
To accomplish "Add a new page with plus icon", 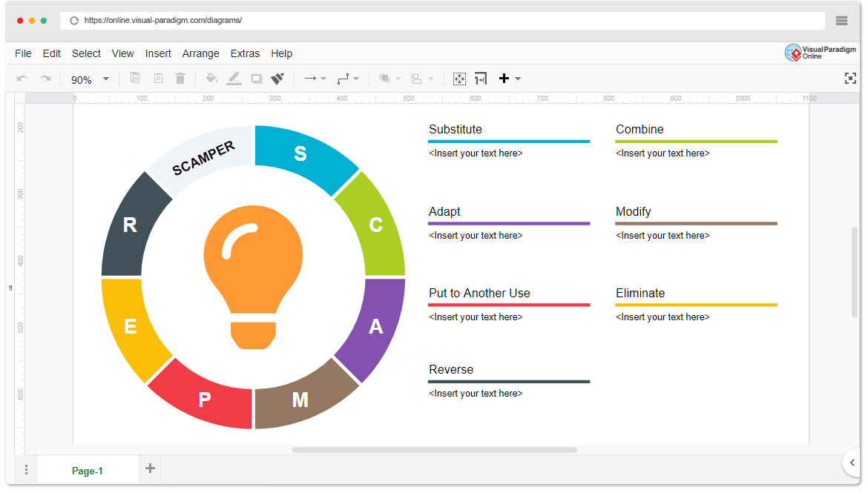I will click(x=150, y=469).
